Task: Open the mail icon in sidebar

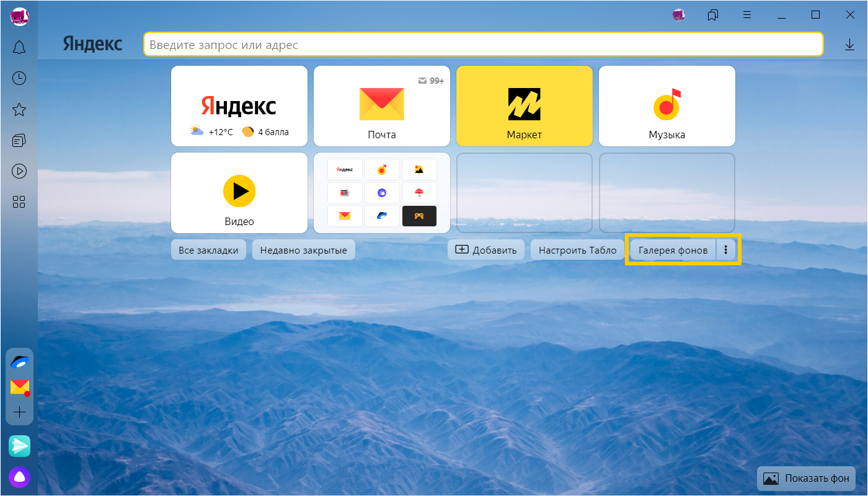Action: point(20,387)
